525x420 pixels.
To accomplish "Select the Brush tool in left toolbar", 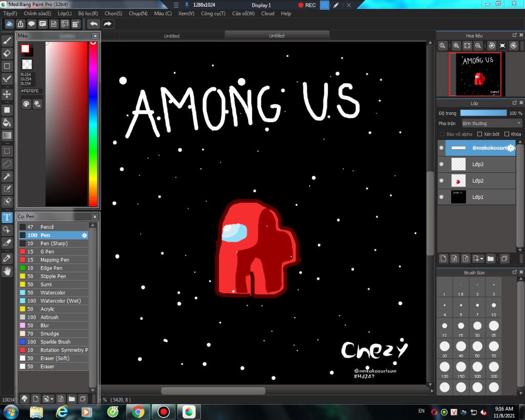I will pyautogui.click(x=7, y=41).
